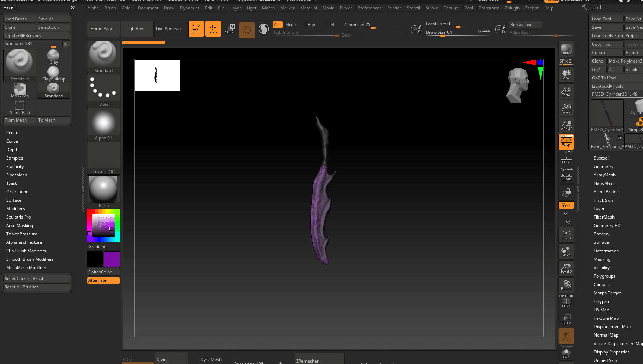Click the right shelf Move icon
Screen dimensions: 643x364
click(566, 252)
